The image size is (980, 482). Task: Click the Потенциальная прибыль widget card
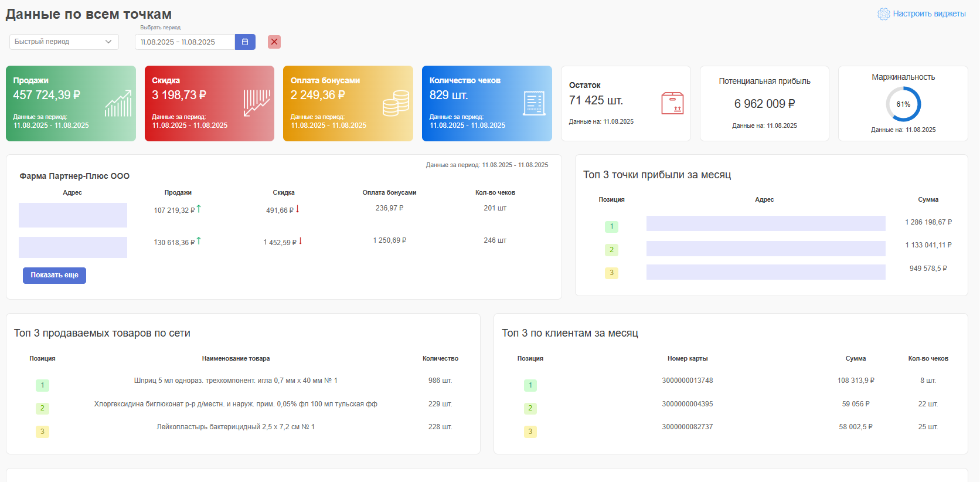pos(764,104)
